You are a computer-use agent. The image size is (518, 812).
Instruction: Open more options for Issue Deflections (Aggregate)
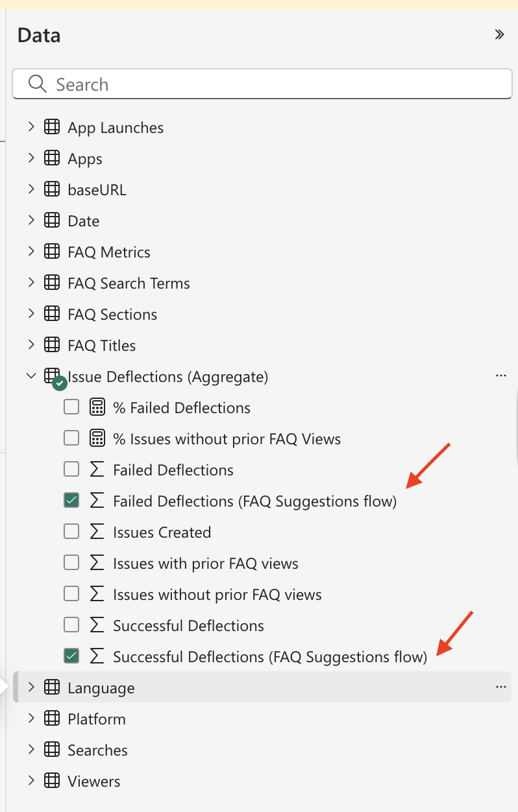click(x=500, y=376)
